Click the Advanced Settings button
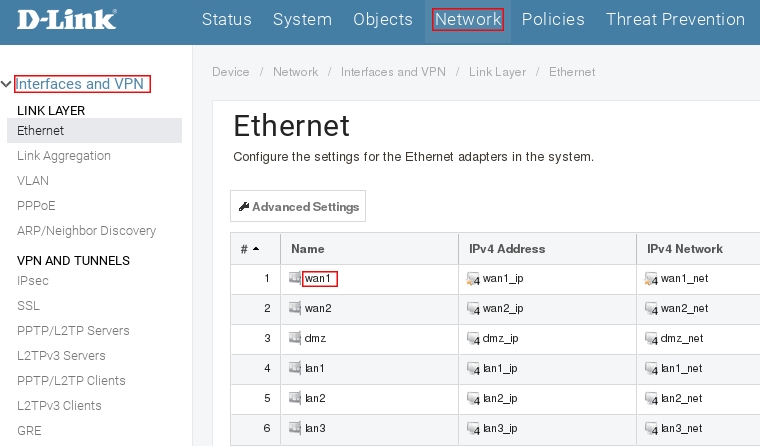 298,207
